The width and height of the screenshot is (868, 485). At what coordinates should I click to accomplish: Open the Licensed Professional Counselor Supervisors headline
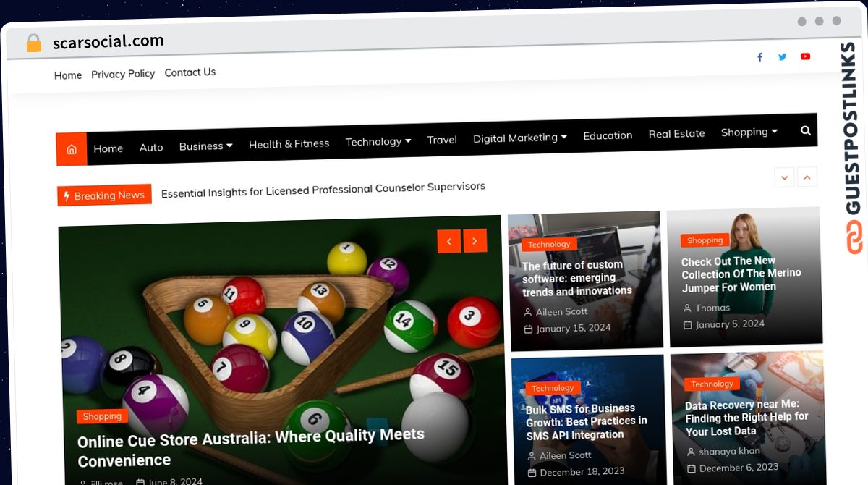[x=323, y=190]
